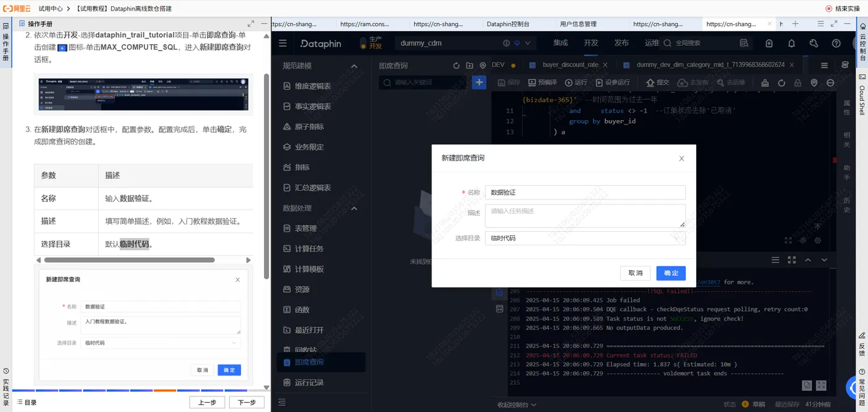The width and height of the screenshot is (868, 412).
Task: Click the manual horizontal scrollbar
Action: pos(128,260)
